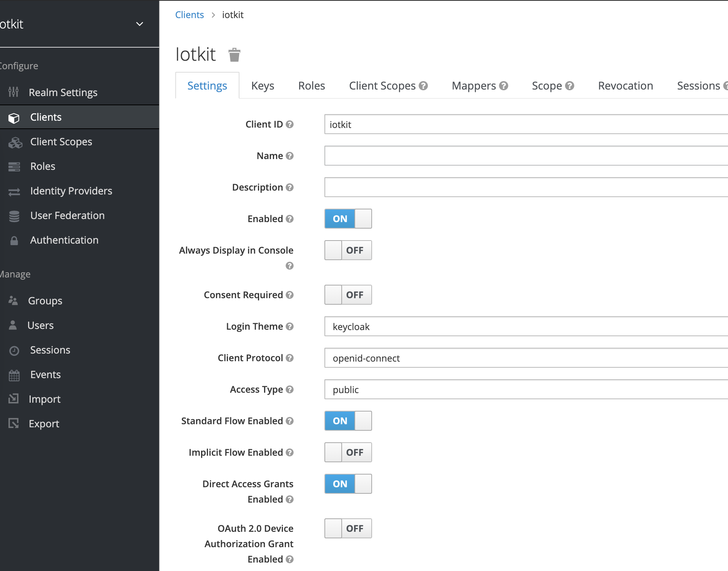Screen dimensions: 728x571
Task: Show help tooltip for Enabled
Action: (x=290, y=219)
